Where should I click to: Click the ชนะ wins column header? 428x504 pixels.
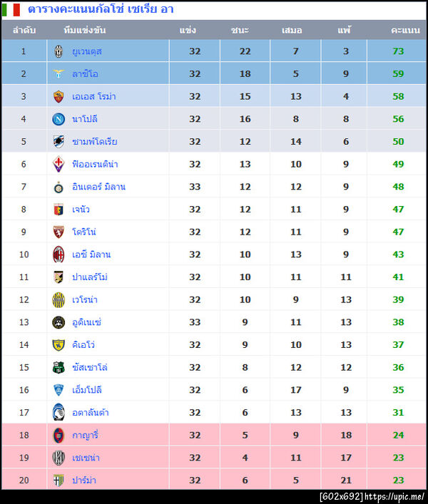[240, 31]
